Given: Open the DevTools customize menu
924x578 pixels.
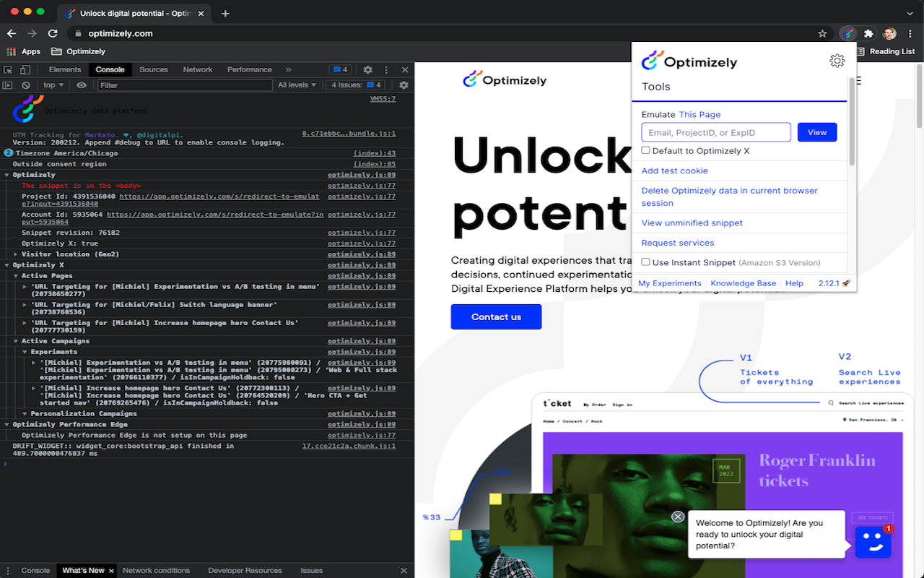Looking at the screenshot, I should (386, 70).
